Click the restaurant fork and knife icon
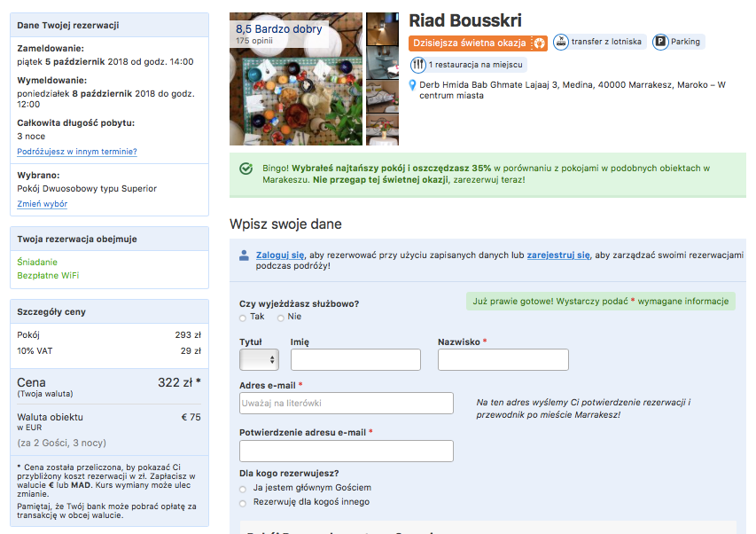Screen dimensions: 756x534 click(x=418, y=65)
